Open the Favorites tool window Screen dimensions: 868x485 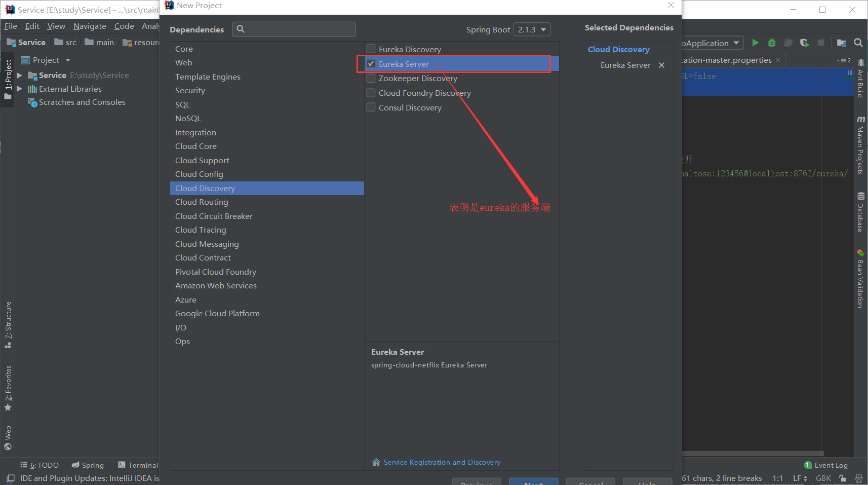click(8, 388)
